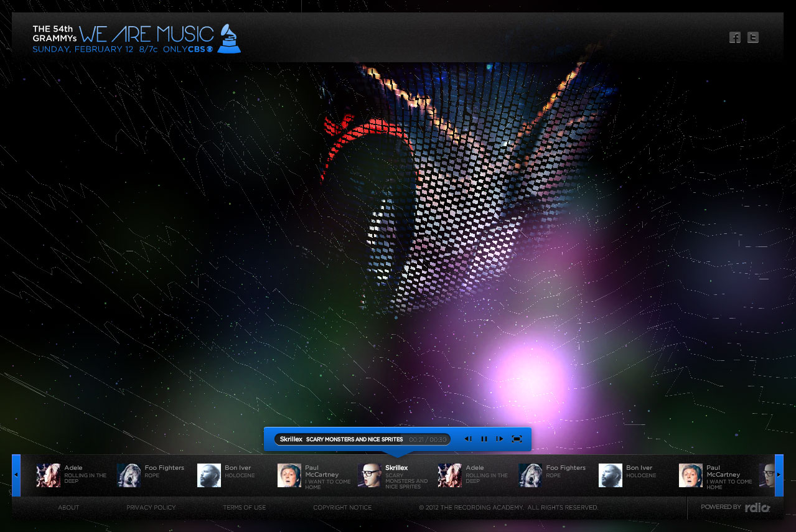Click the We Are Music title

pyautogui.click(x=147, y=34)
